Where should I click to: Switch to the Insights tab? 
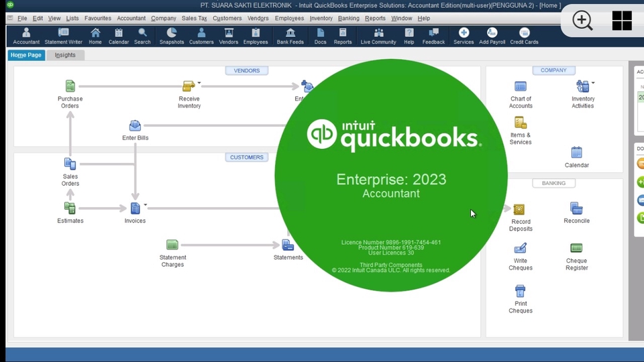tap(65, 55)
